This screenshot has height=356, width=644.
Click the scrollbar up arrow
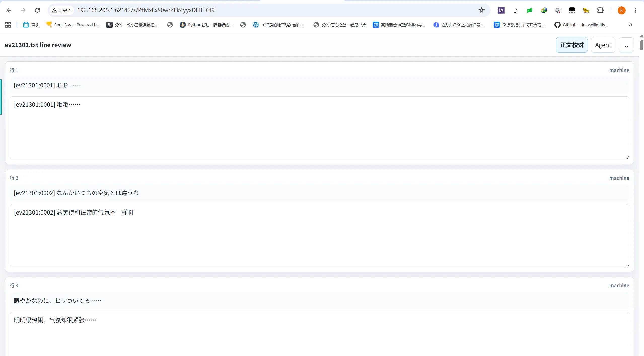tap(642, 36)
